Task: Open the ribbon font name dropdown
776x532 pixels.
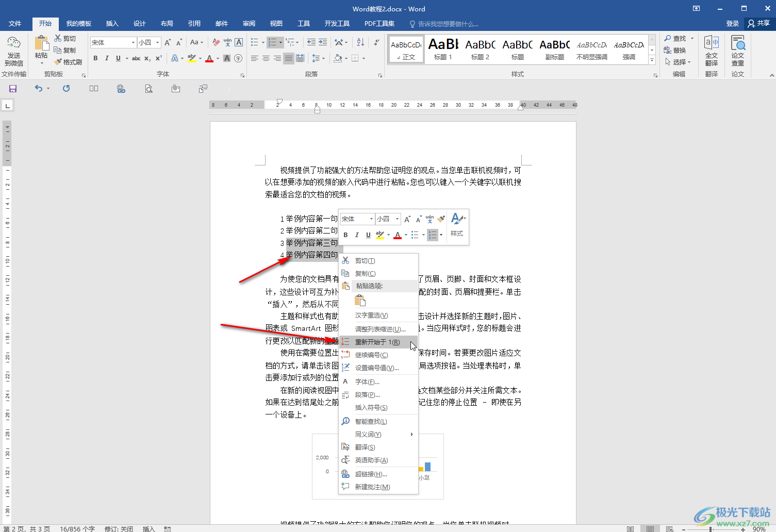Action: click(x=133, y=42)
